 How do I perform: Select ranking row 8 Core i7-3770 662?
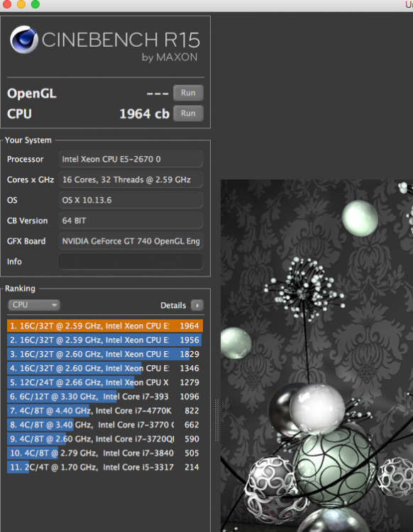105,425
